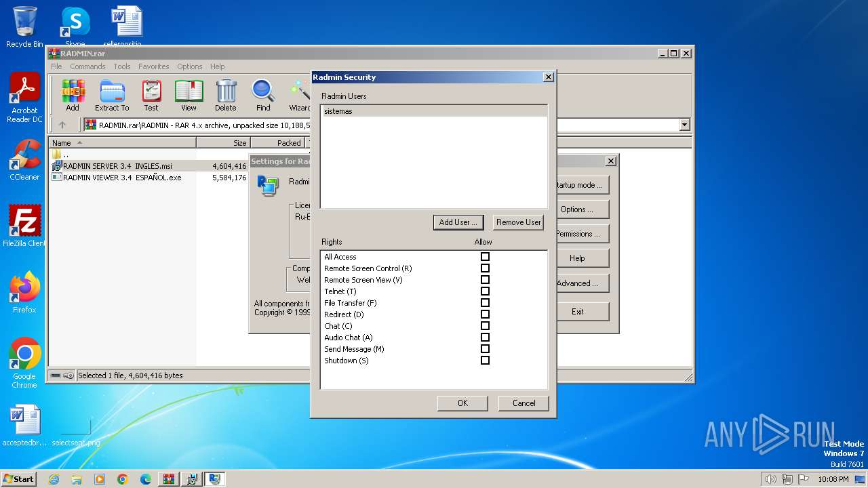Open the acceptedbr Word document icon
Image resolution: width=868 pixels, height=488 pixels.
(x=24, y=426)
